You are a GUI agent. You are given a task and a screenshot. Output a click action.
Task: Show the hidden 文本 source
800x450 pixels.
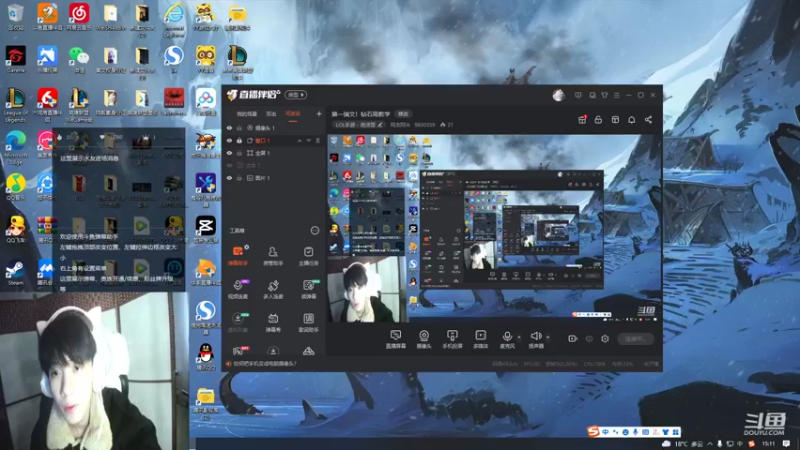pyautogui.click(x=230, y=165)
